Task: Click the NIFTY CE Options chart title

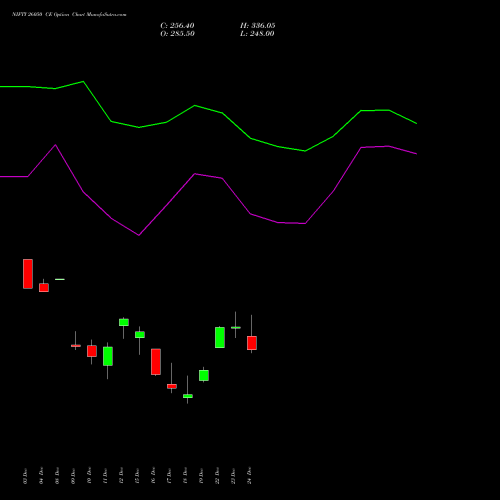Action: 69,15
